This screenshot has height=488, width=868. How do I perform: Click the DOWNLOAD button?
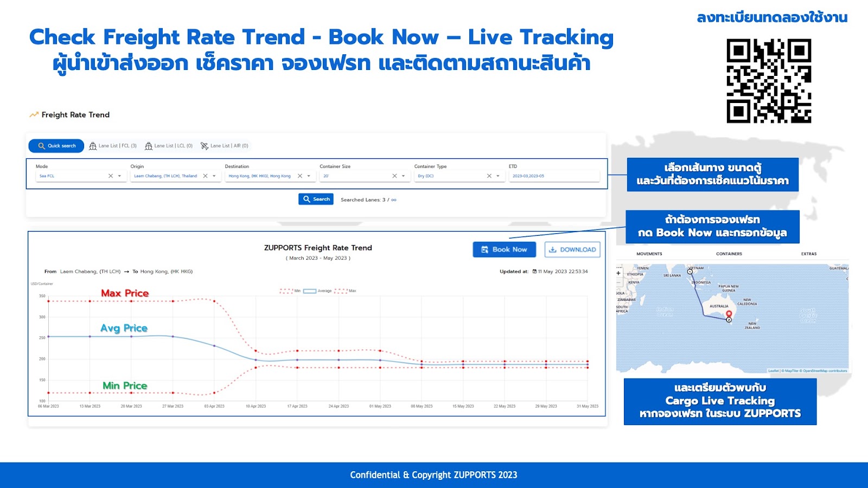[x=572, y=249]
